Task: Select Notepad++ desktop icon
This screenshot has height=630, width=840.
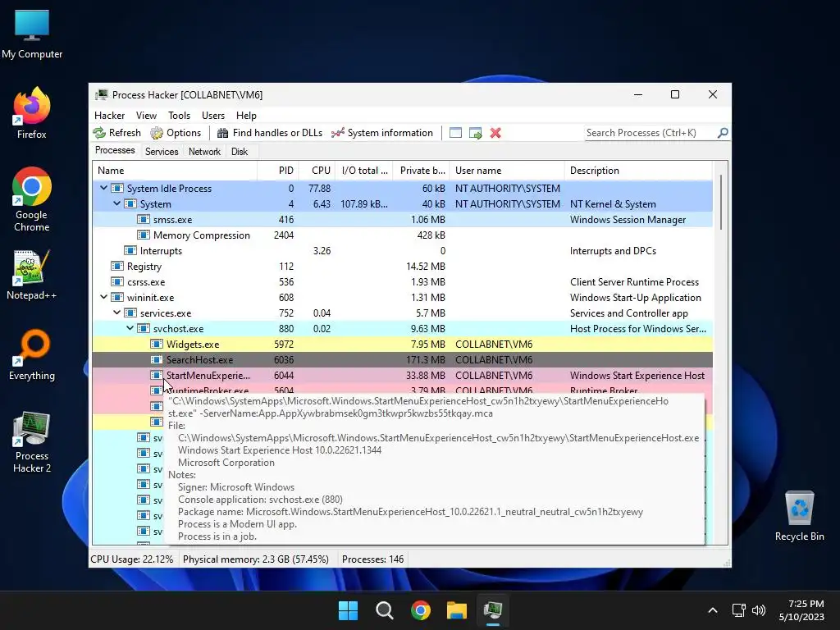Action: pyautogui.click(x=32, y=274)
